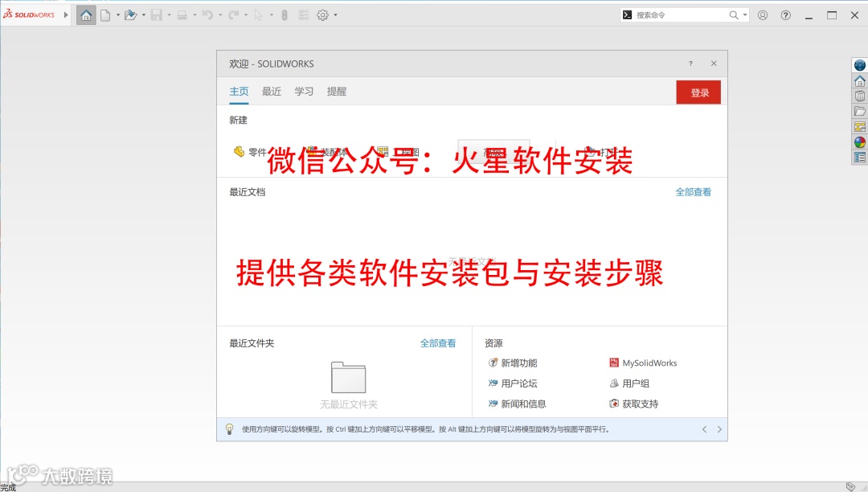The image size is (868, 492).
Task: Open the 用户组 resource link
Action: click(x=629, y=383)
